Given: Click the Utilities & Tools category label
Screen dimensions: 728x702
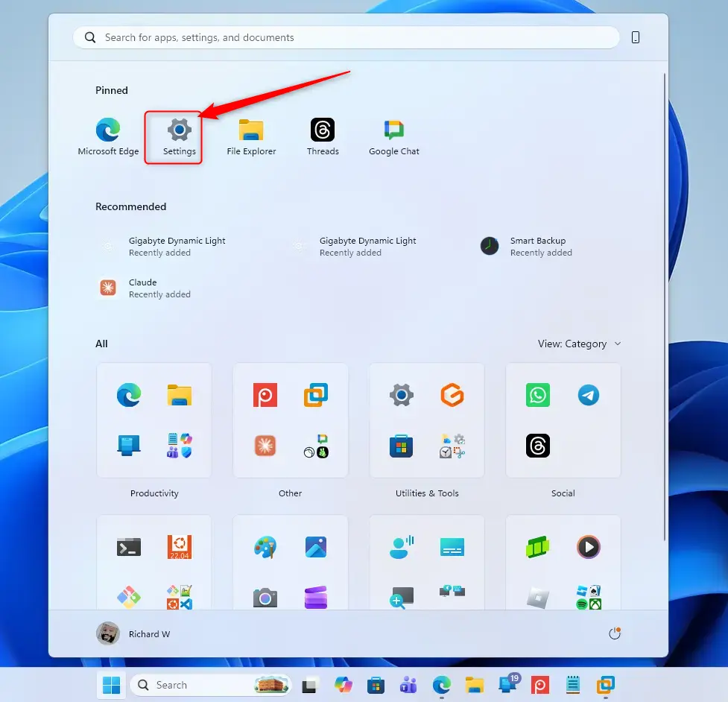Looking at the screenshot, I should click(427, 493).
